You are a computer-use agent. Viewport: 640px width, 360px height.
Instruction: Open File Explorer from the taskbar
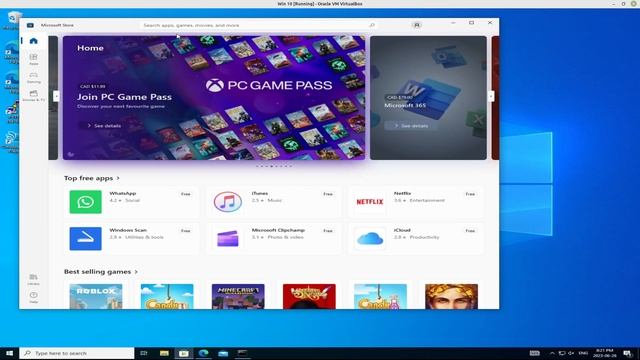[164, 353]
